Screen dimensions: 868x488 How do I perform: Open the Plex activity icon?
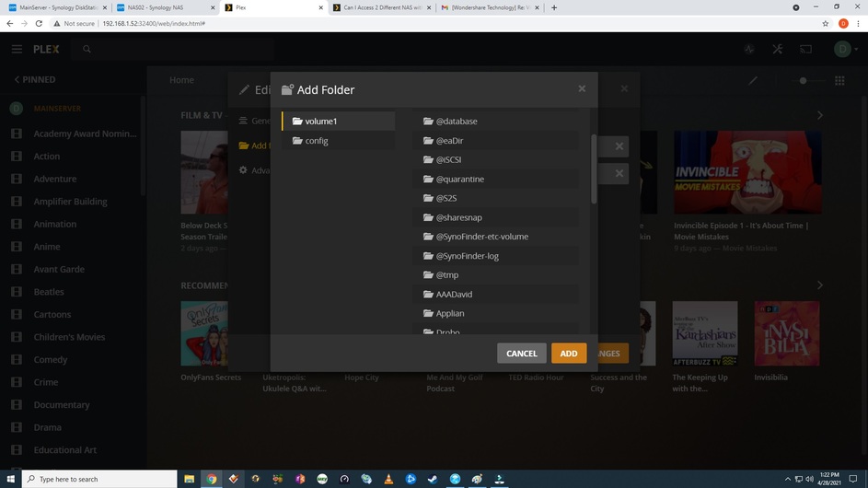pyautogui.click(x=749, y=50)
